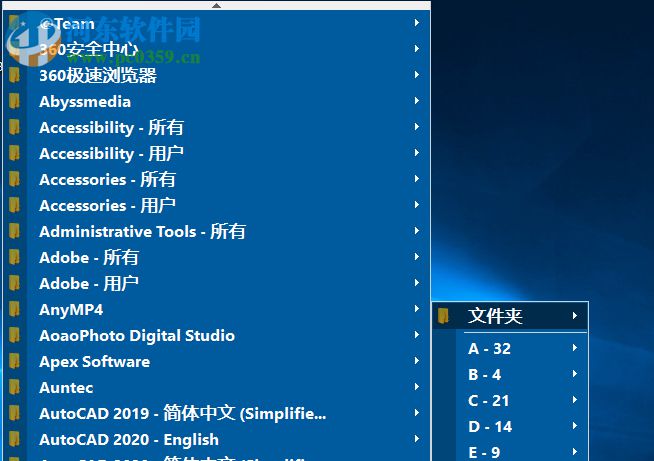Open AutoCAD 2020 - English entry
This screenshot has height=461, width=654.
[x=217, y=439]
